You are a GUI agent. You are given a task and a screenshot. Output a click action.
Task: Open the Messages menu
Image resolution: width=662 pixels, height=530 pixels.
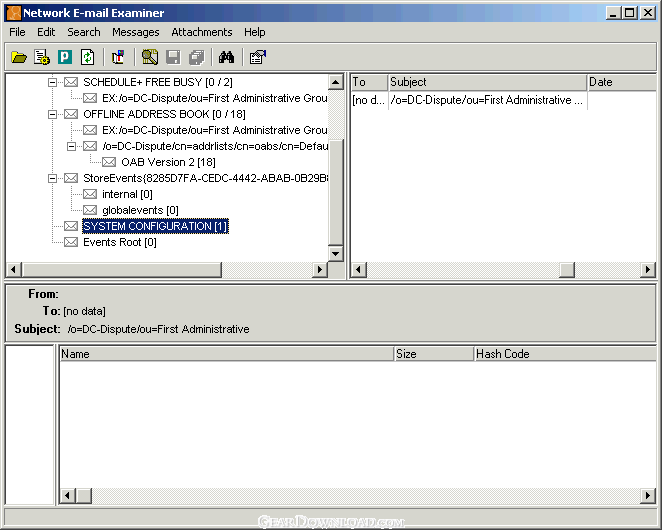point(136,32)
